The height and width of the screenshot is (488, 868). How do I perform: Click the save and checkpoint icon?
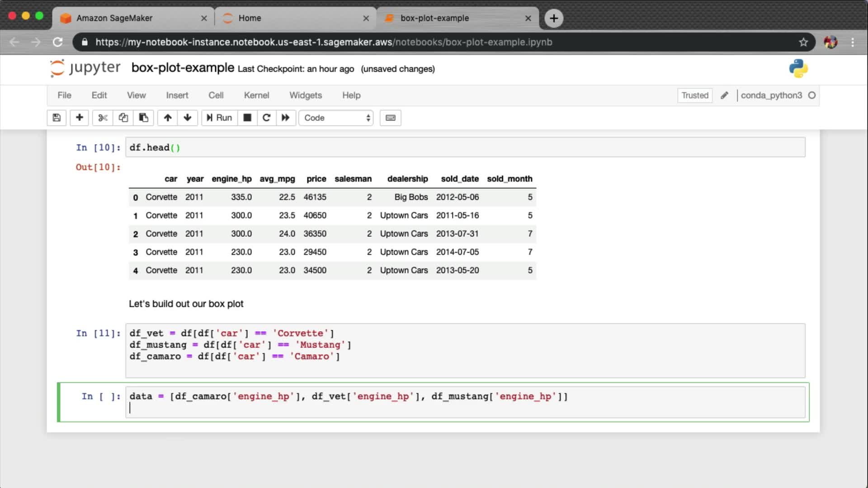[x=57, y=118]
